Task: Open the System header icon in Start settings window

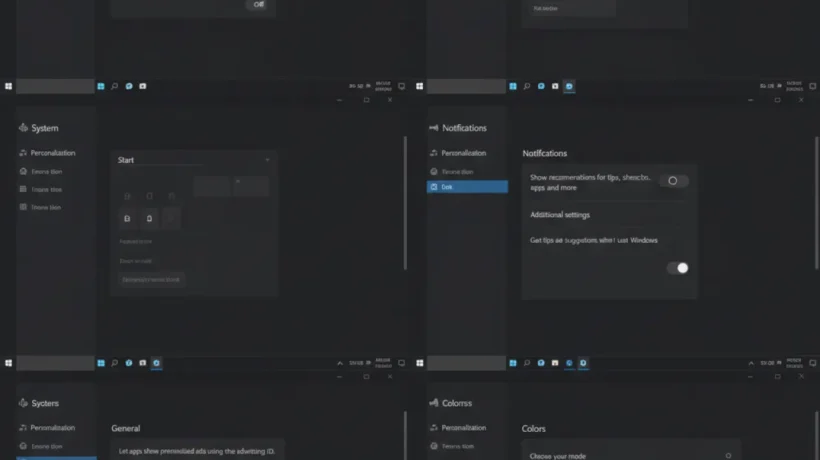Action: click(x=23, y=128)
